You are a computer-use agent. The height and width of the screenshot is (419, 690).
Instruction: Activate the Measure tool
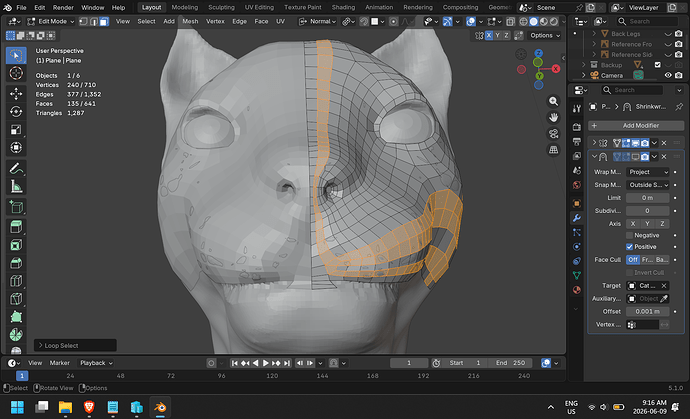tap(16, 187)
